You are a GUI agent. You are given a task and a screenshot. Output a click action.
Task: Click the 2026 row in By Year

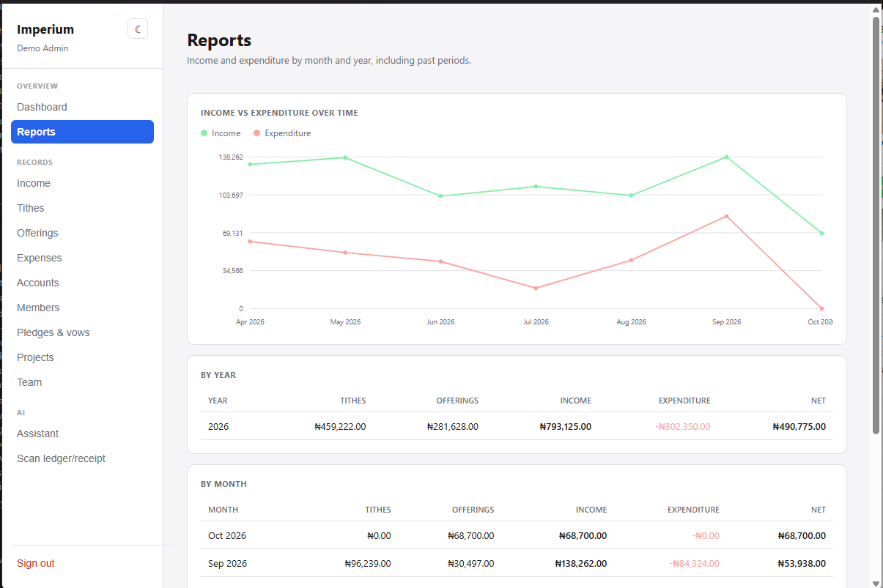point(517,426)
